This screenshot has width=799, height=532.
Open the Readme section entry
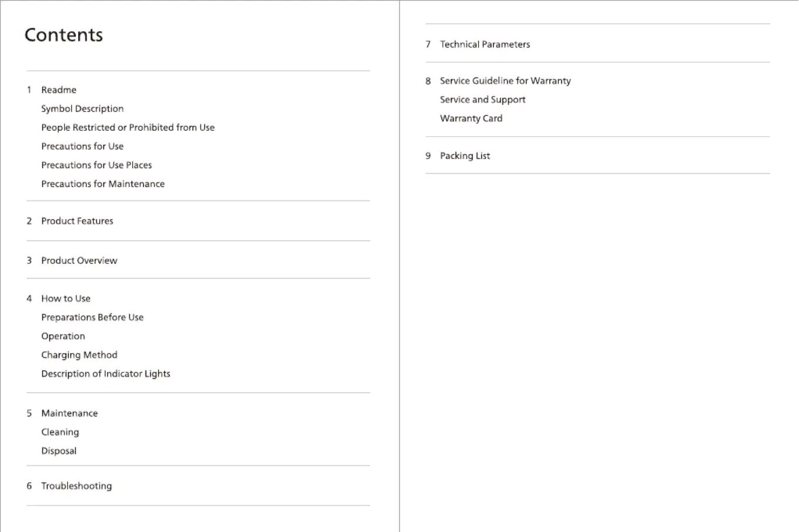coord(59,90)
